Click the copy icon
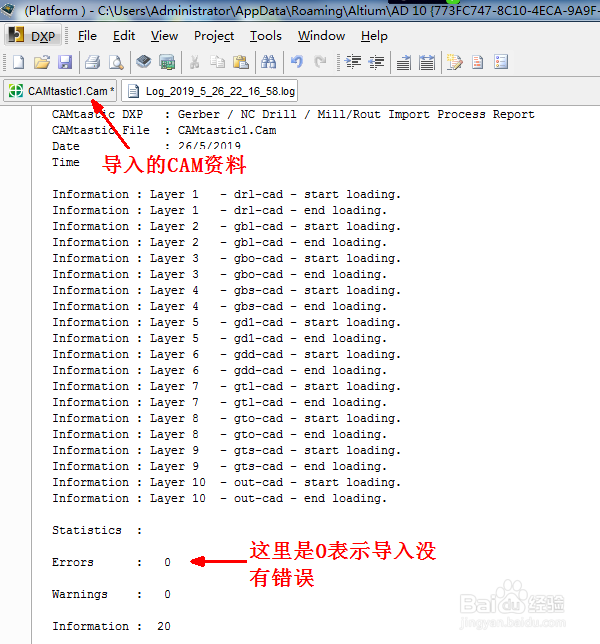Viewport: 600px width, 644px height. click(218, 62)
